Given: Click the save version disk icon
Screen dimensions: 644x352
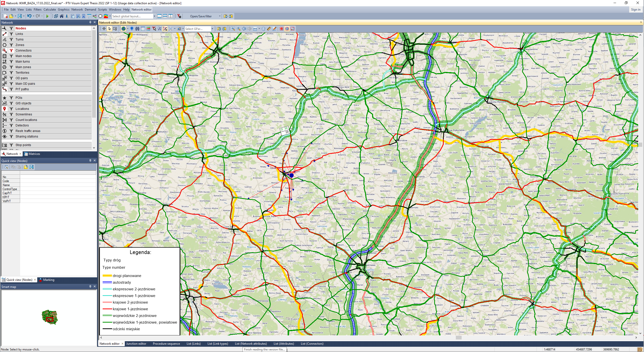Looking at the screenshot, I should pos(19,16).
